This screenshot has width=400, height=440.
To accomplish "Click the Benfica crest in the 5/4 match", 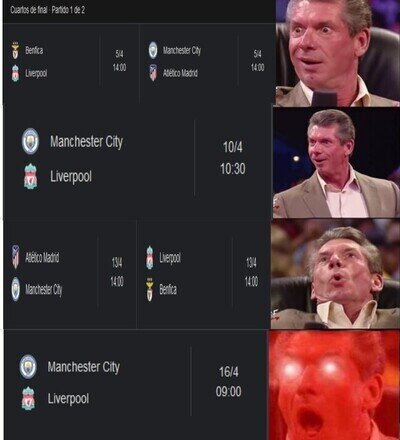I will [15, 51].
